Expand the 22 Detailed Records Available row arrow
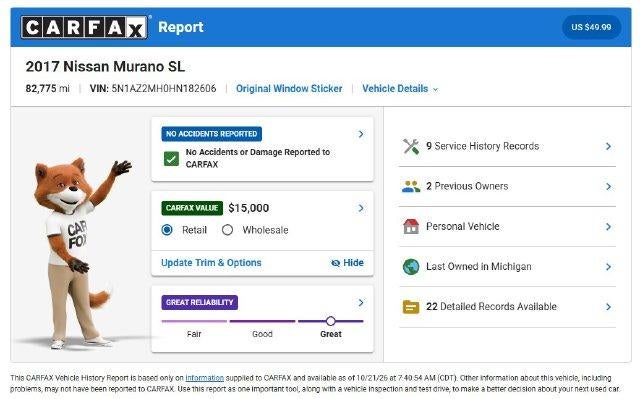640x399 pixels. coord(608,307)
